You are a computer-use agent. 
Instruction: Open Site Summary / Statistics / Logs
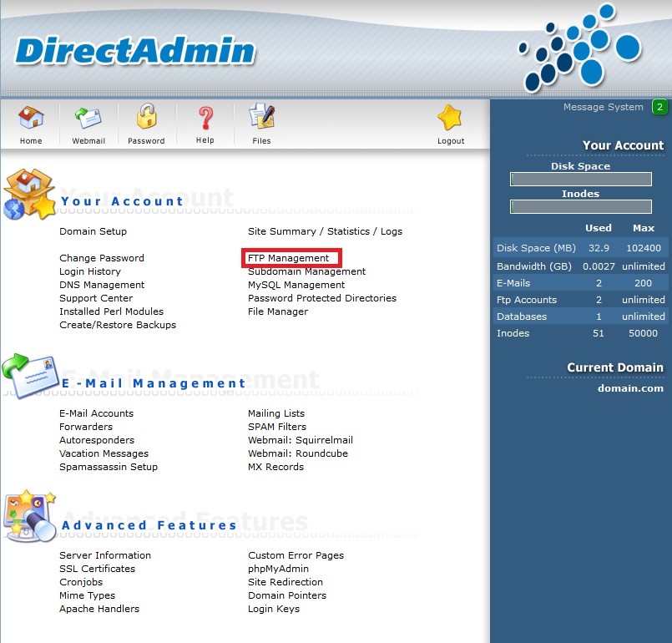coord(325,231)
